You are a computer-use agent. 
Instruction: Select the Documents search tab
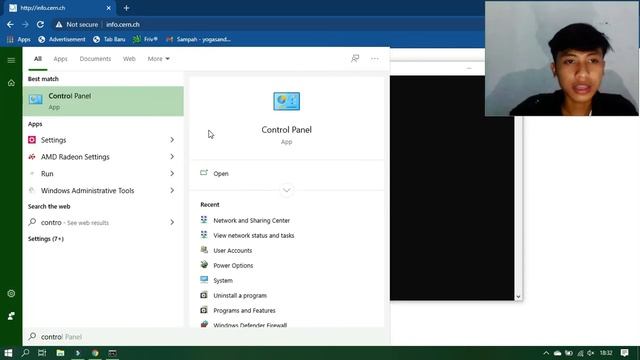click(x=95, y=59)
